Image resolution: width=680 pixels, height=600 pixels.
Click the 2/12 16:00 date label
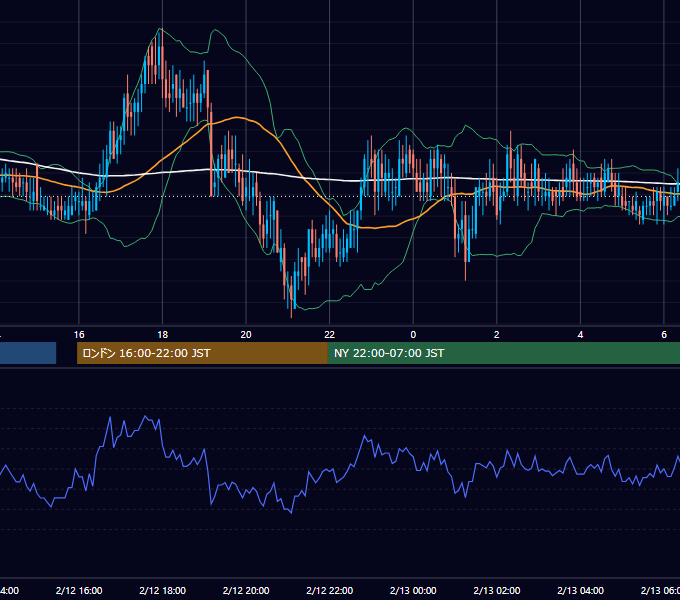click(x=79, y=590)
